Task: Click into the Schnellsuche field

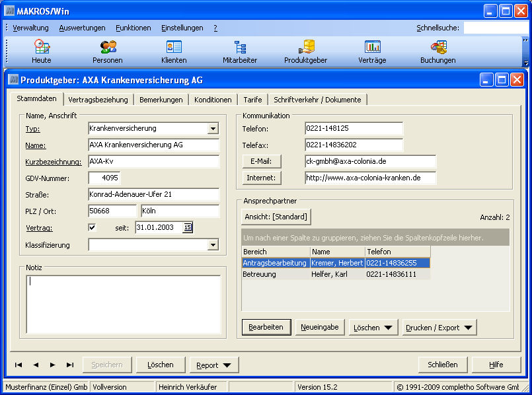Action: pos(496,28)
